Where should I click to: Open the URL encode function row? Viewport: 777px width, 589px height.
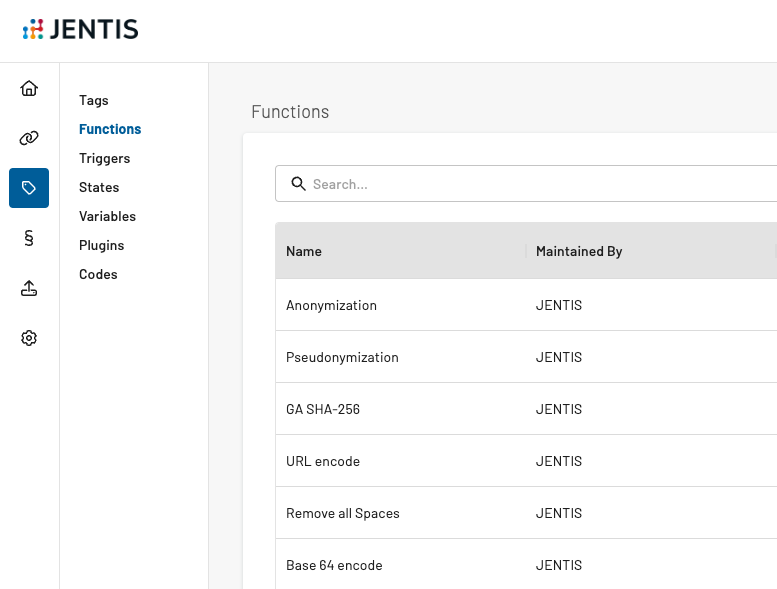coord(526,461)
